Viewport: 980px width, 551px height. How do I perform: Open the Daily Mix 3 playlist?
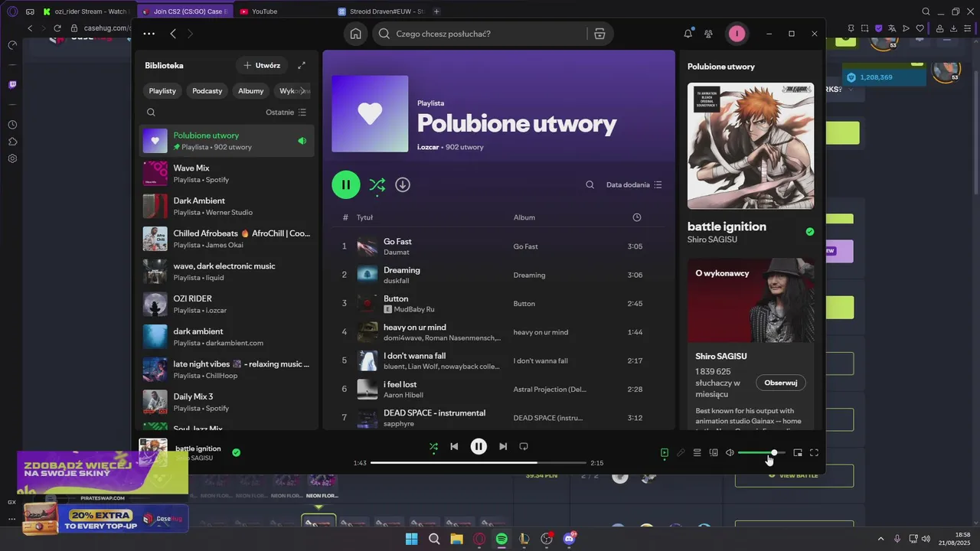click(227, 403)
